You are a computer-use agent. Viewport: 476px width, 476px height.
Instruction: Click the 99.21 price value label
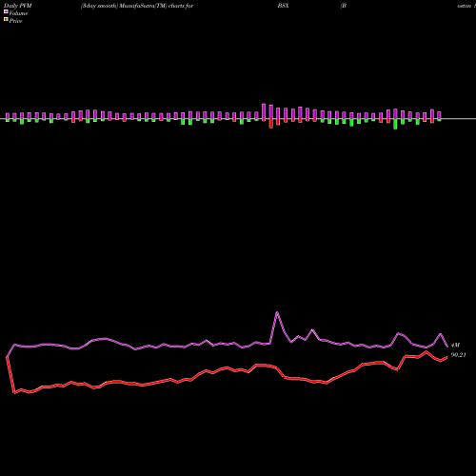(458, 355)
